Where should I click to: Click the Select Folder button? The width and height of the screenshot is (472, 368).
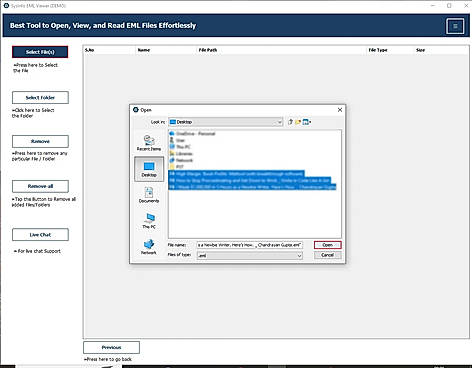pos(40,98)
